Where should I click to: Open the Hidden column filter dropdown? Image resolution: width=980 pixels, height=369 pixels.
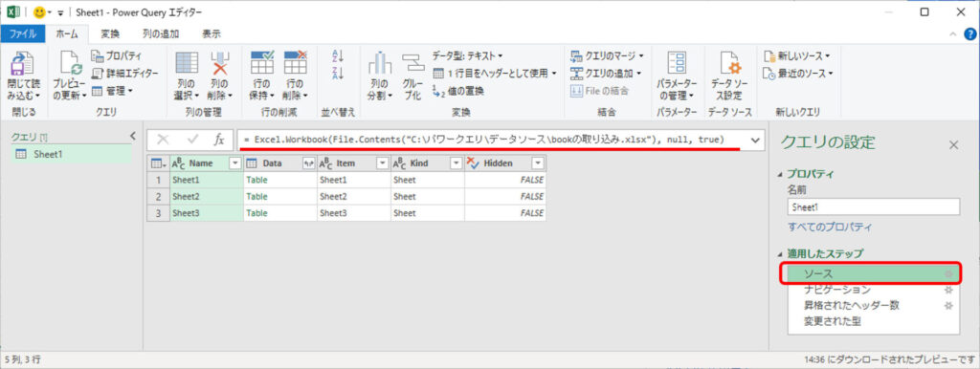(538, 163)
